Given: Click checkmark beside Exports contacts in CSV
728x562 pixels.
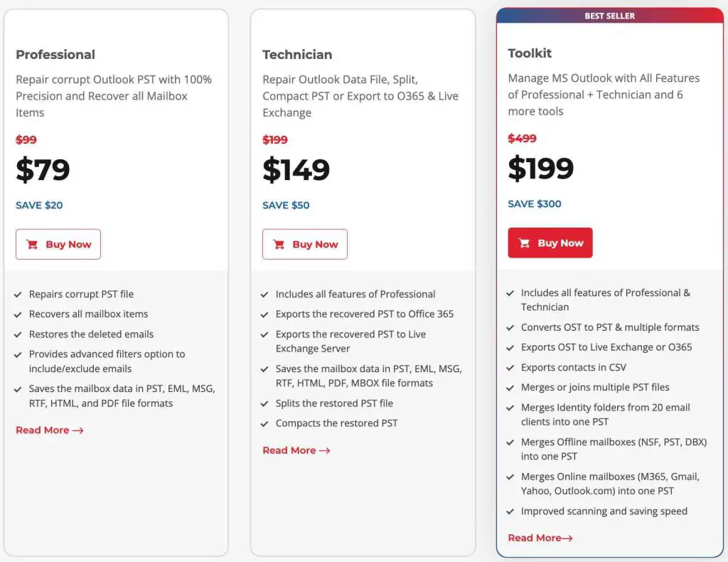Looking at the screenshot, I should (510, 368).
